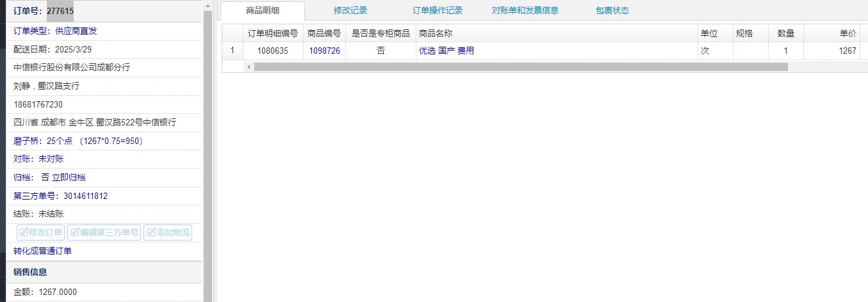The image size is (868, 302).
Task: Click the 规格 column header
Action: pyautogui.click(x=750, y=33)
